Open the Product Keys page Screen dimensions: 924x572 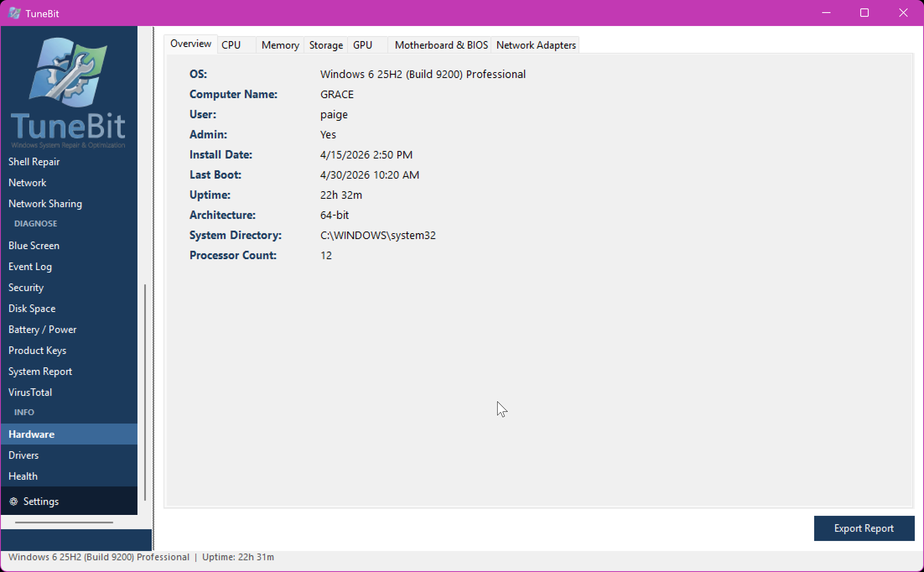click(69, 350)
